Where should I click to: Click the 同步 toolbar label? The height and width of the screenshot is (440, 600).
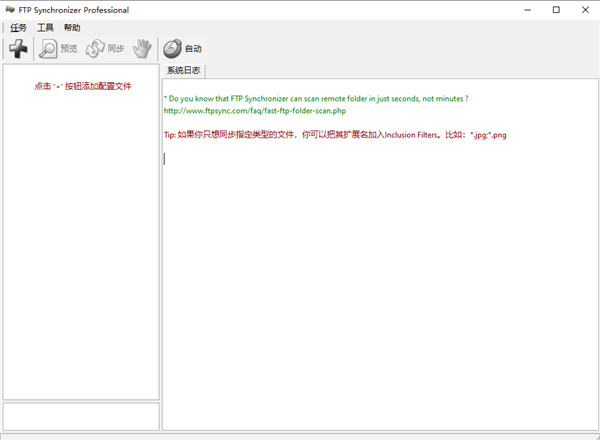pos(116,49)
